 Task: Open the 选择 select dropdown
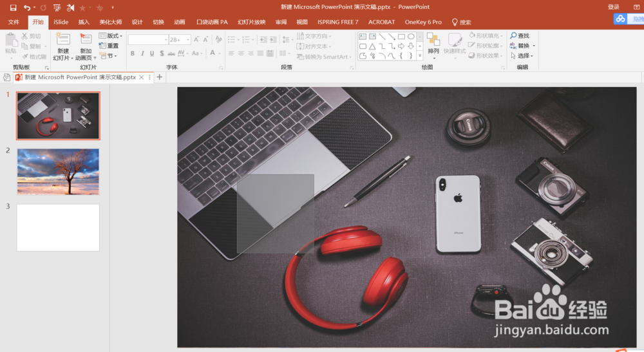pos(522,55)
